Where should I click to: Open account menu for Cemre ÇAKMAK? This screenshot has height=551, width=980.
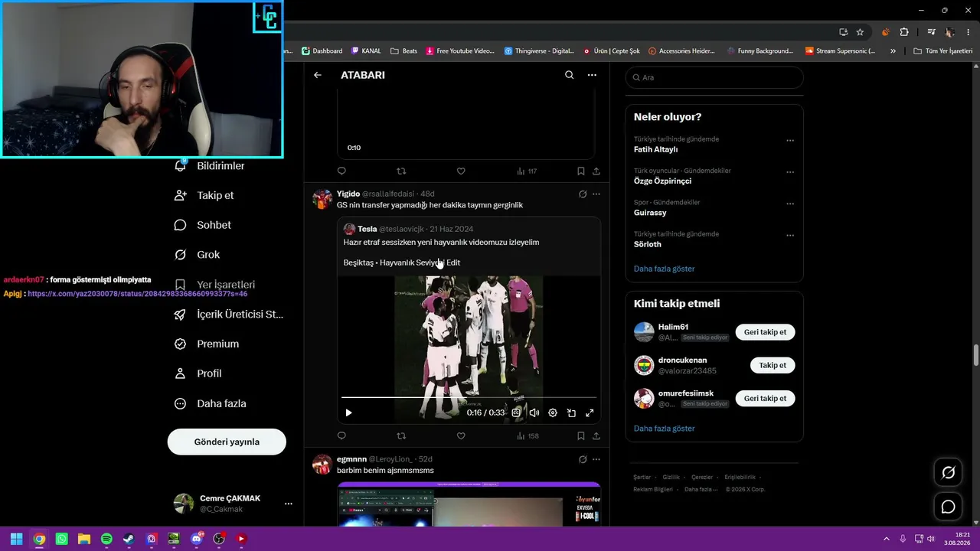tap(233, 504)
